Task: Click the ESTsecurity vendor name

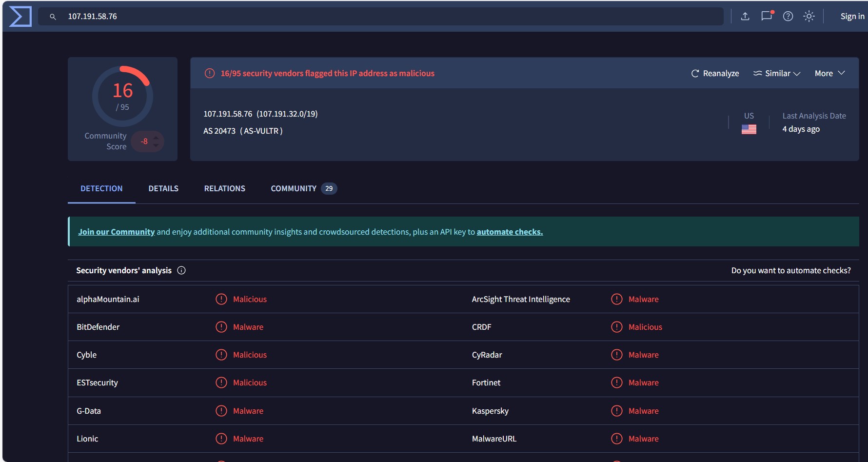Action: tap(97, 382)
